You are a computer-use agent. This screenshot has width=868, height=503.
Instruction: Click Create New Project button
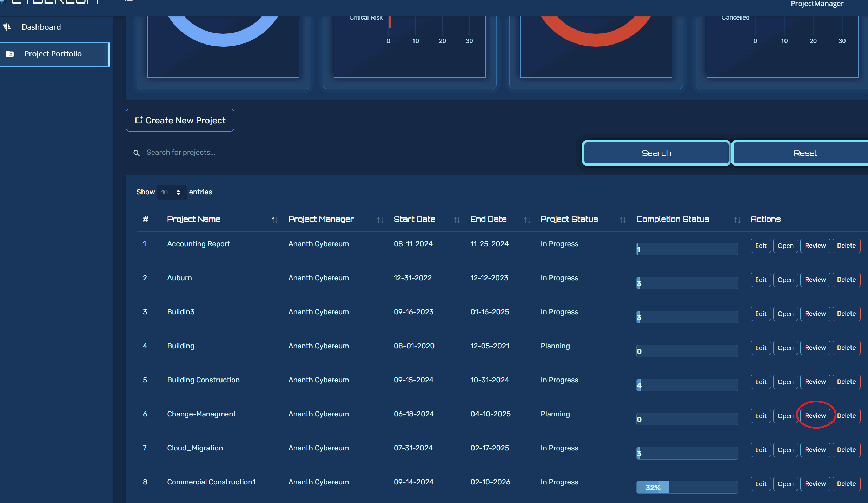[x=180, y=120]
